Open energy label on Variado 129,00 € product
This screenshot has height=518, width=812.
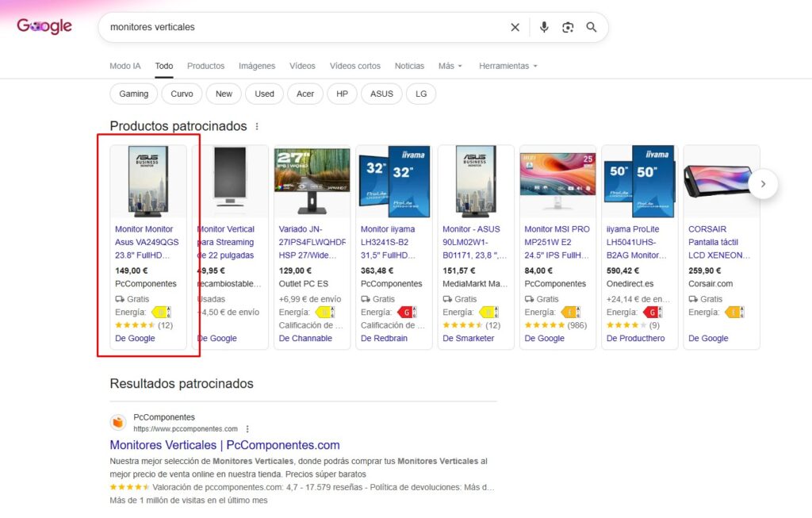tap(325, 313)
